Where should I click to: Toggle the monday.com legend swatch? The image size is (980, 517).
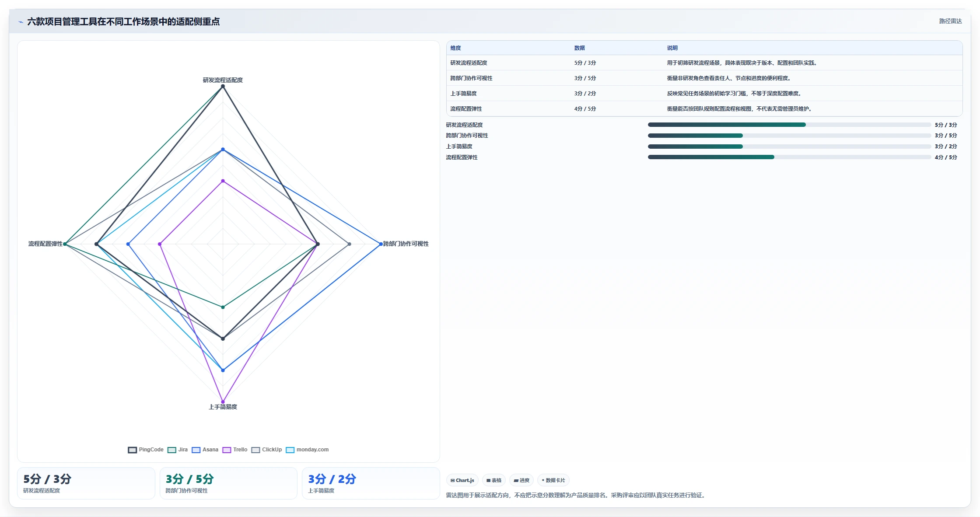point(290,450)
